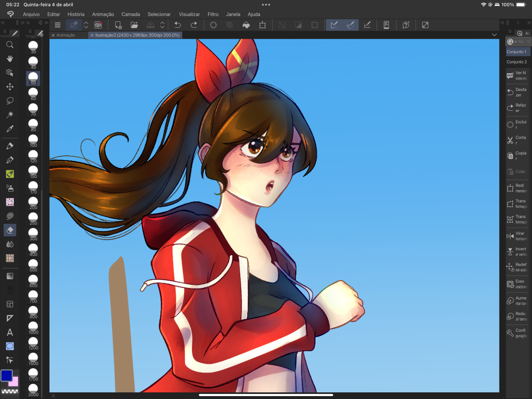Choose eraser brush size 100
Image resolution: width=532 pixels, height=399 pixels.
[x=33, y=140]
